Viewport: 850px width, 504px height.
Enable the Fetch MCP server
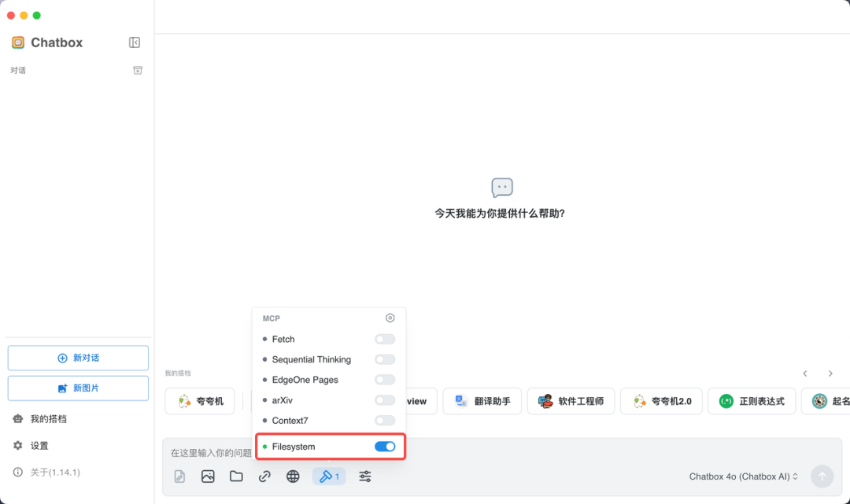click(x=385, y=339)
